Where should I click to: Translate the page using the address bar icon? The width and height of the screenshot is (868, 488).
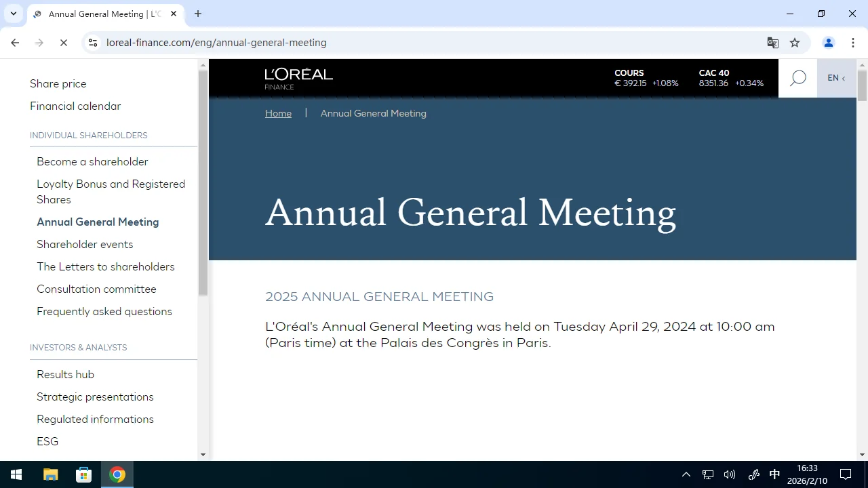[772, 42]
